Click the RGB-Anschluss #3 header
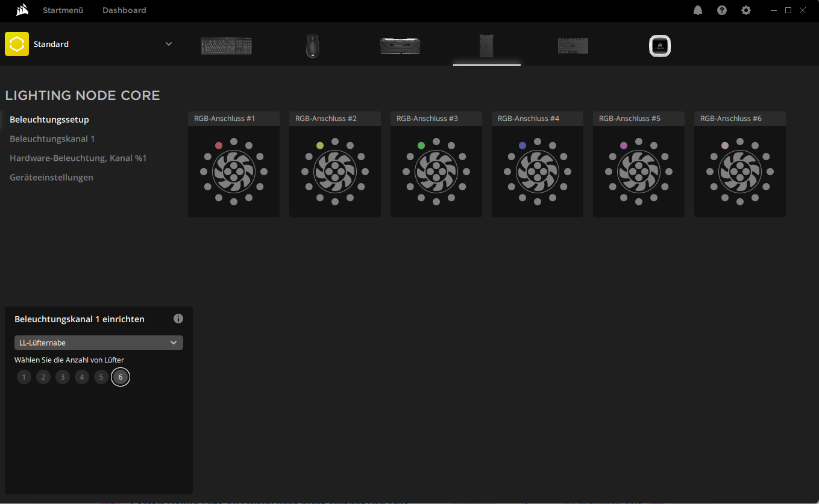The height and width of the screenshot is (504, 819). tap(436, 119)
